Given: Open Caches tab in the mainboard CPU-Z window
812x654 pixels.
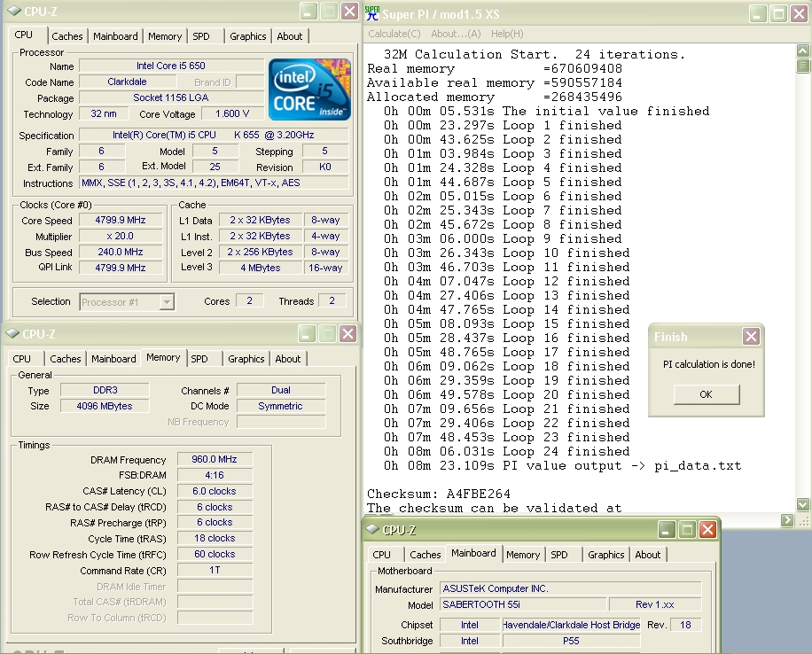Looking at the screenshot, I should [x=426, y=555].
